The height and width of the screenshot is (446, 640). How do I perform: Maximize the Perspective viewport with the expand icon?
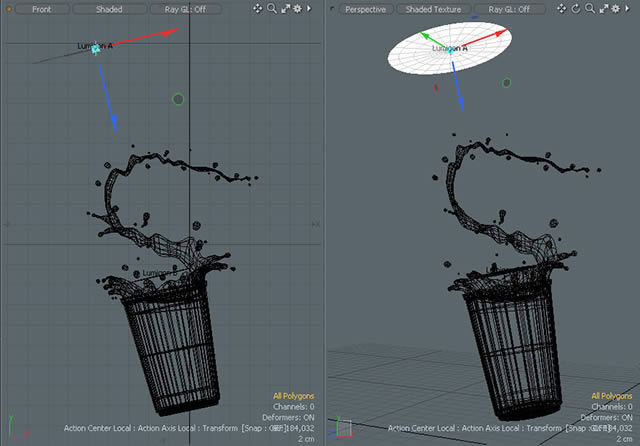(x=603, y=8)
